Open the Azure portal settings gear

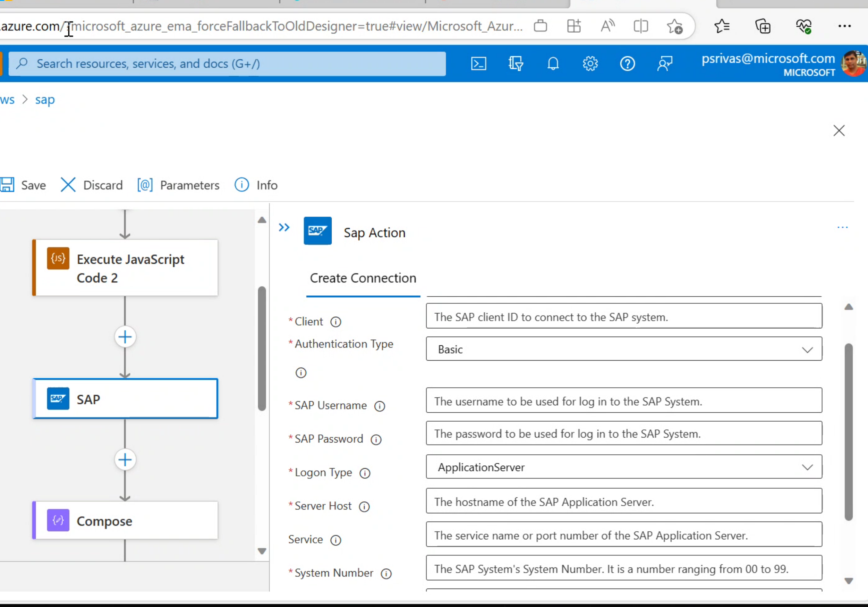click(x=590, y=64)
